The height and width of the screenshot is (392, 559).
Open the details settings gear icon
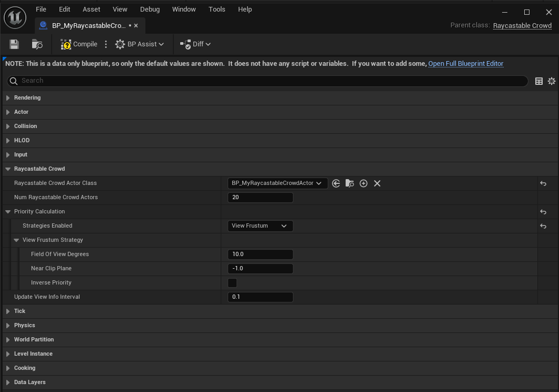tap(552, 81)
